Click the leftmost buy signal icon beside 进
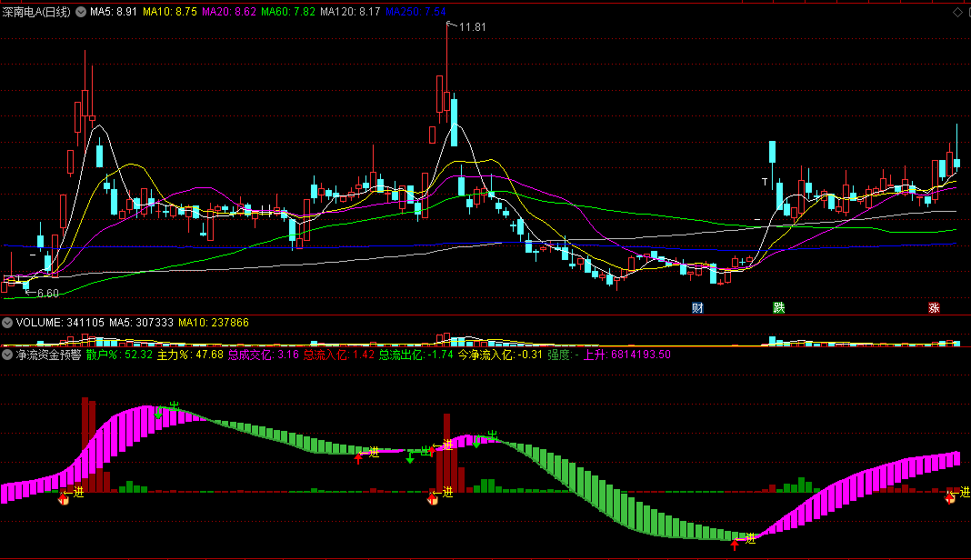The height and width of the screenshot is (560, 971). (x=63, y=499)
